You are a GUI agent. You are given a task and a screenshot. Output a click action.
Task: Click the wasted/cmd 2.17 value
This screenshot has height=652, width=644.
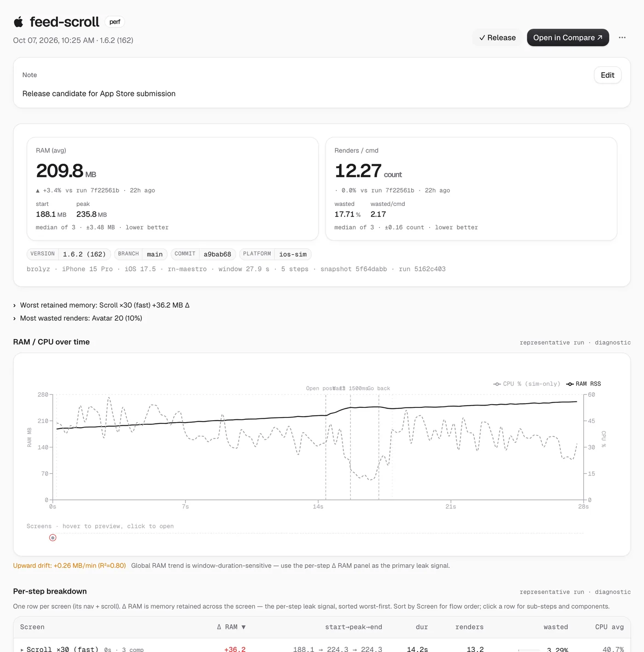[x=378, y=214]
